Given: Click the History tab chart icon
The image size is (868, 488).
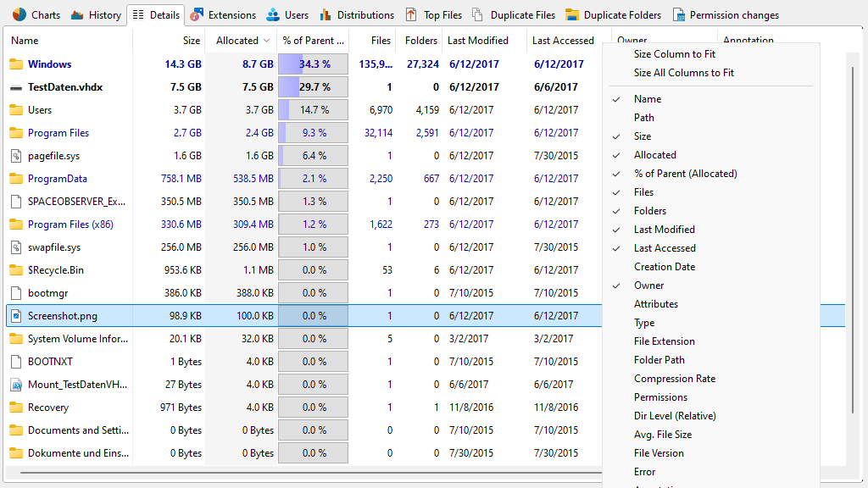Looking at the screenshot, I should (x=78, y=14).
